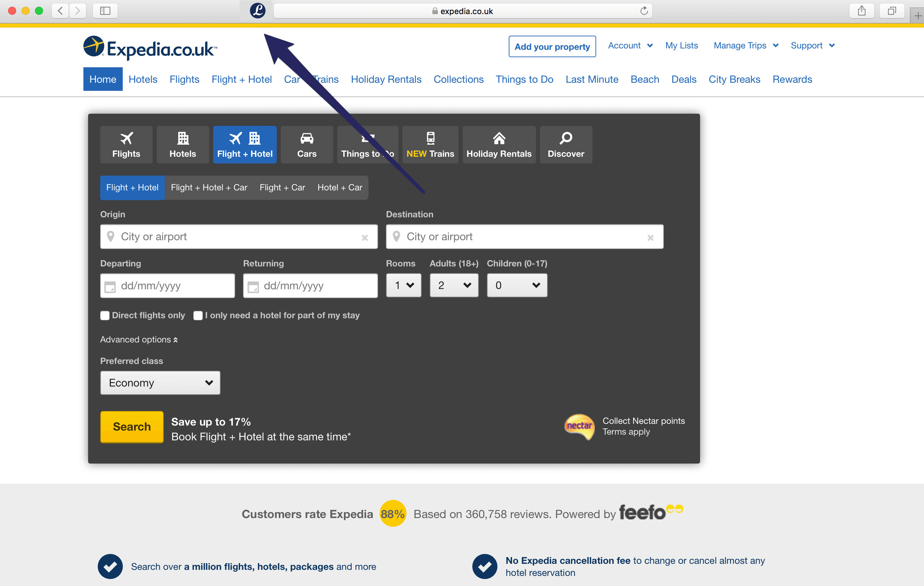
Task: Click the expedia.co.uk address bar
Action: 463,11
